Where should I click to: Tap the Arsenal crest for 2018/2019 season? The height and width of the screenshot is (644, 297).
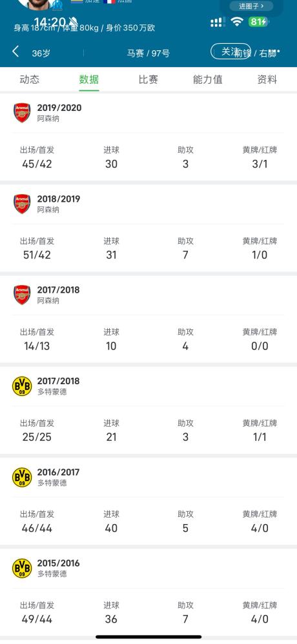click(x=22, y=204)
